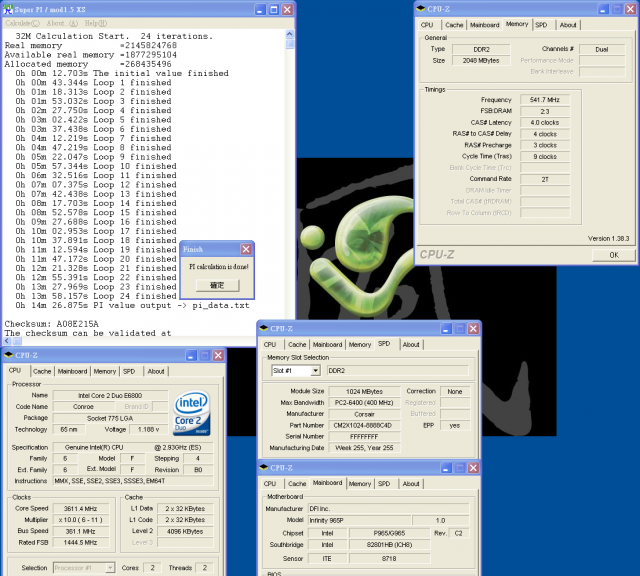
Task: Click the Checksum: A08E215A line
Action: [x=52, y=324]
